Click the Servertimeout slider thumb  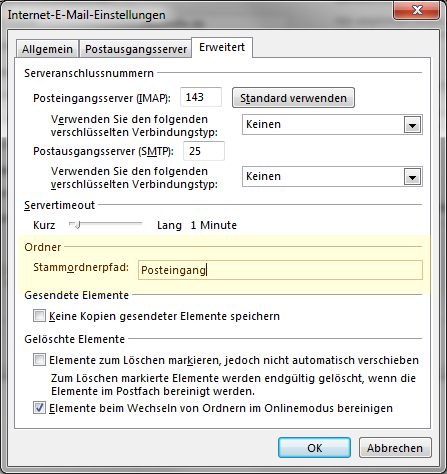click(x=77, y=225)
